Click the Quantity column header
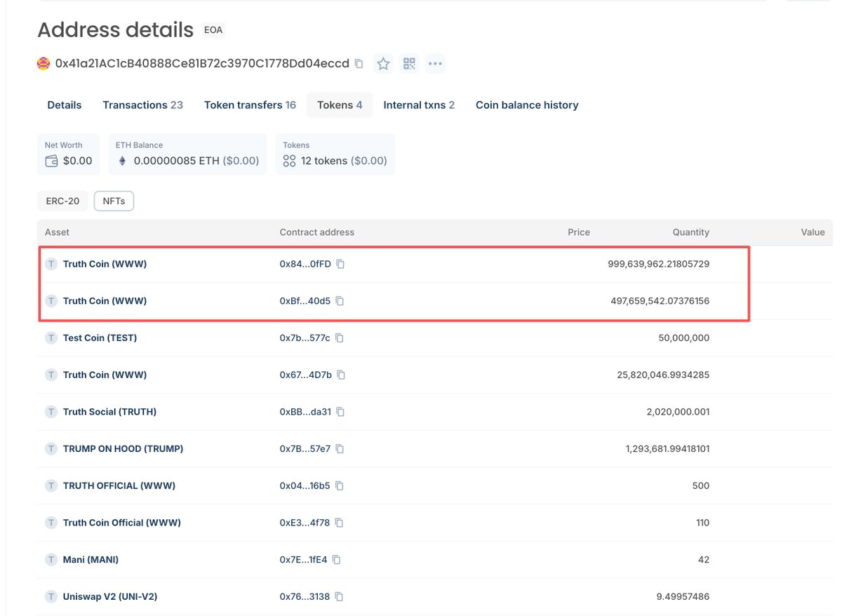The height and width of the screenshot is (616, 842). [x=691, y=232]
